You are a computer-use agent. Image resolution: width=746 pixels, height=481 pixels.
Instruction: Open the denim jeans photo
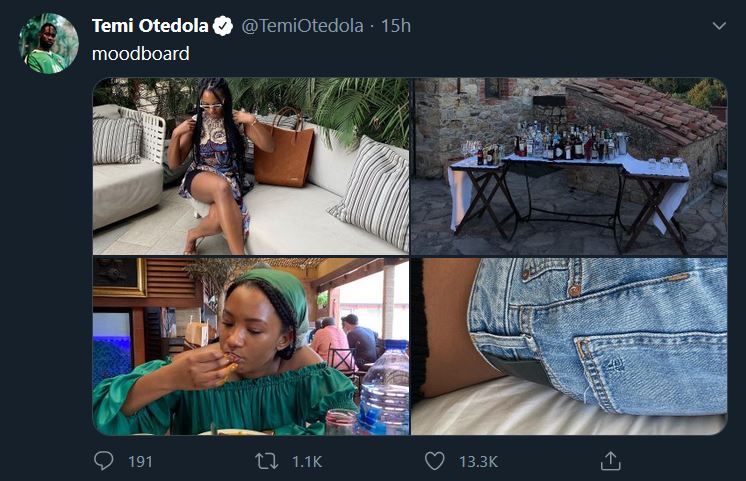coord(569,346)
